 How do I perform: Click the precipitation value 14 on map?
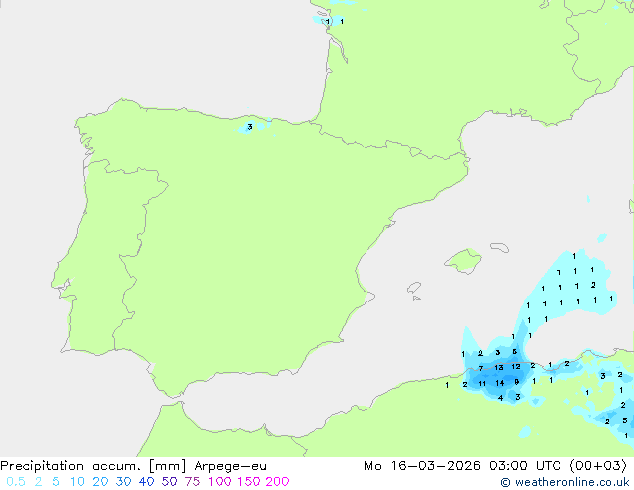[x=500, y=383]
